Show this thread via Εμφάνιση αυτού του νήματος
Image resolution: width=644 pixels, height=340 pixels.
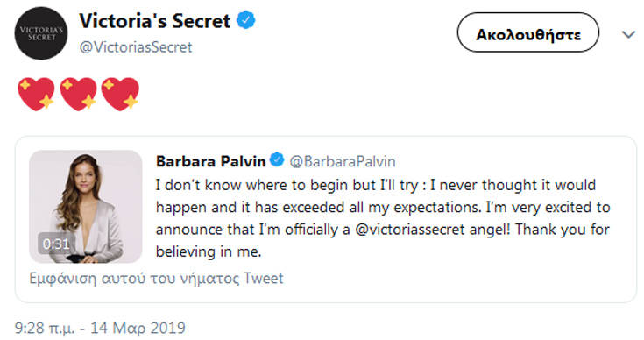(x=156, y=279)
